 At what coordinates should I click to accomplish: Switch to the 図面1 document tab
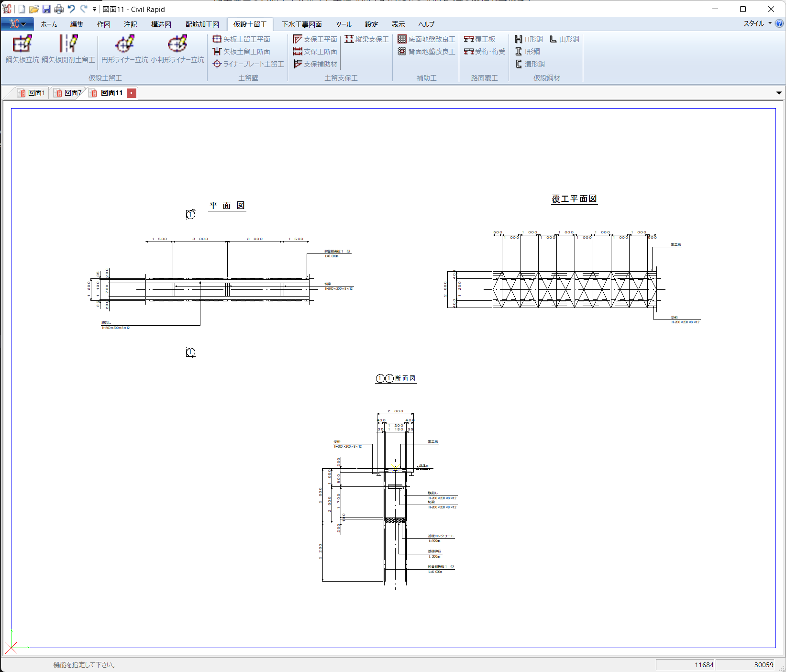click(31, 93)
